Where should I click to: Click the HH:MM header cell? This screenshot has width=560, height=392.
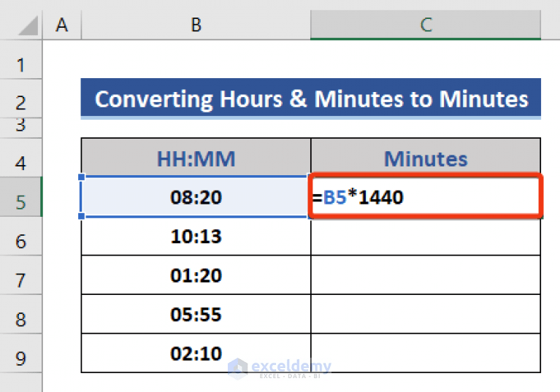click(196, 158)
